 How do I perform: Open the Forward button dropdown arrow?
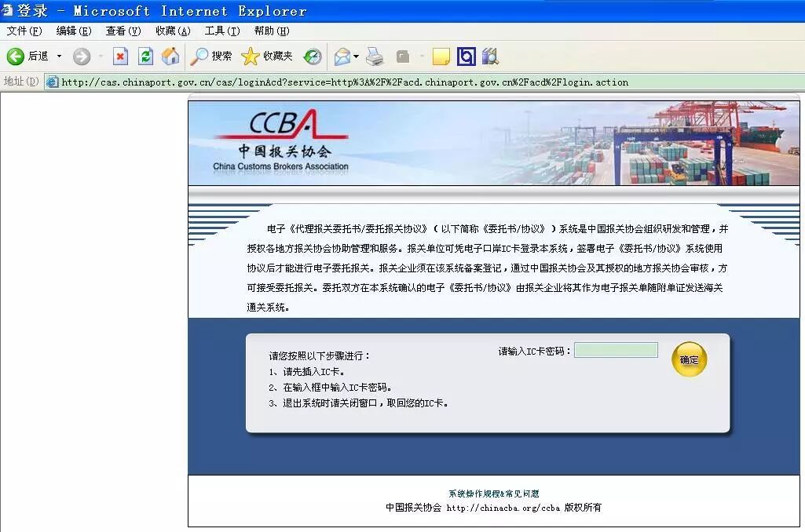point(99,56)
